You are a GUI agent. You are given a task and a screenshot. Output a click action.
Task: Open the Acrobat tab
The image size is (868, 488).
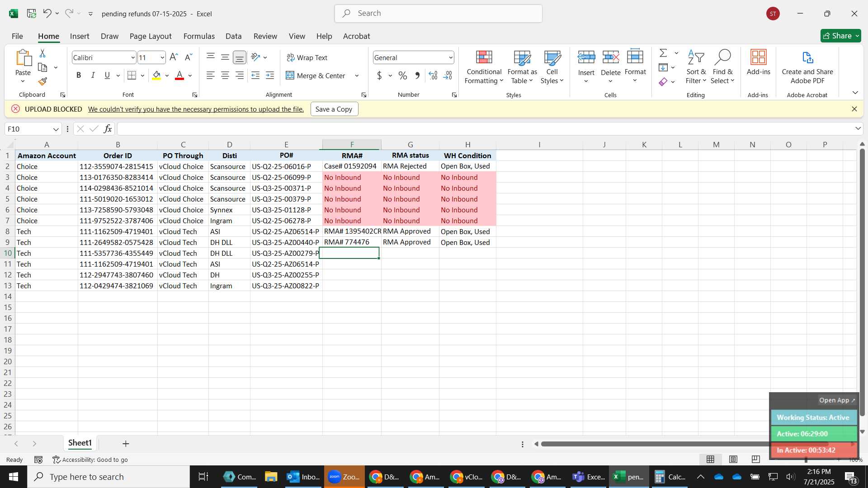pos(356,36)
